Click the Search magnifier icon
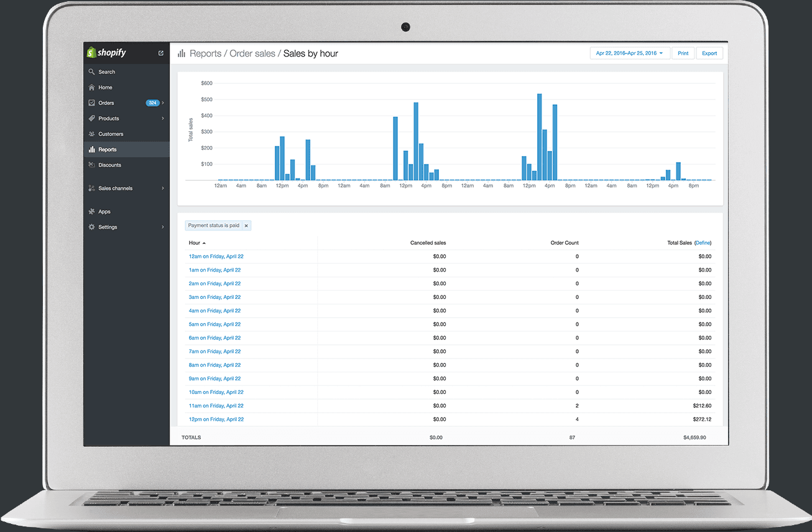Viewport: 812px width, 532px height. click(x=91, y=72)
